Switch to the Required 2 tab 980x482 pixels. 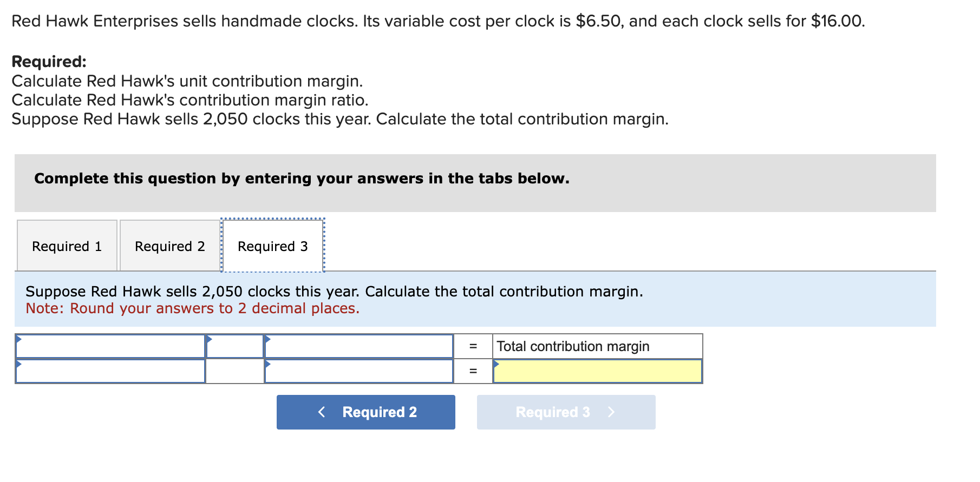169,246
